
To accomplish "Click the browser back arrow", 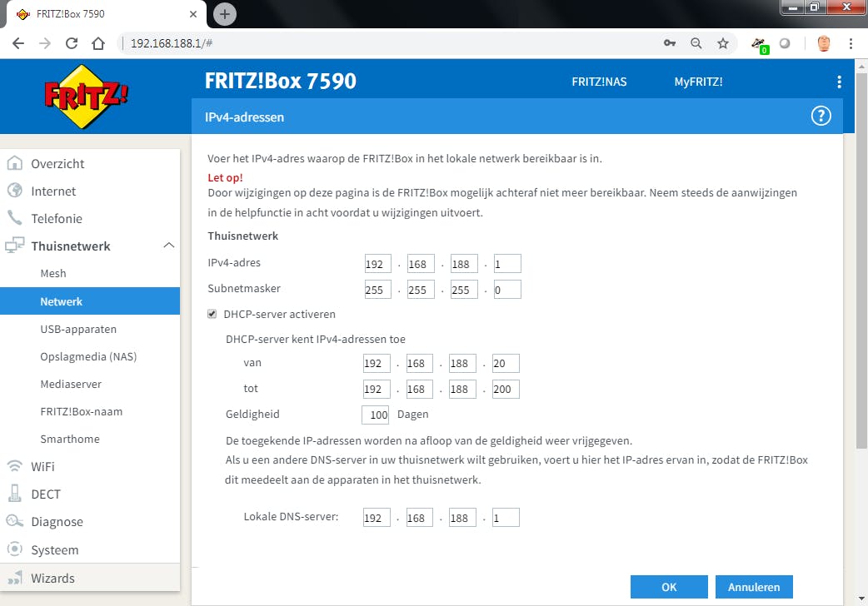I will 18,43.
